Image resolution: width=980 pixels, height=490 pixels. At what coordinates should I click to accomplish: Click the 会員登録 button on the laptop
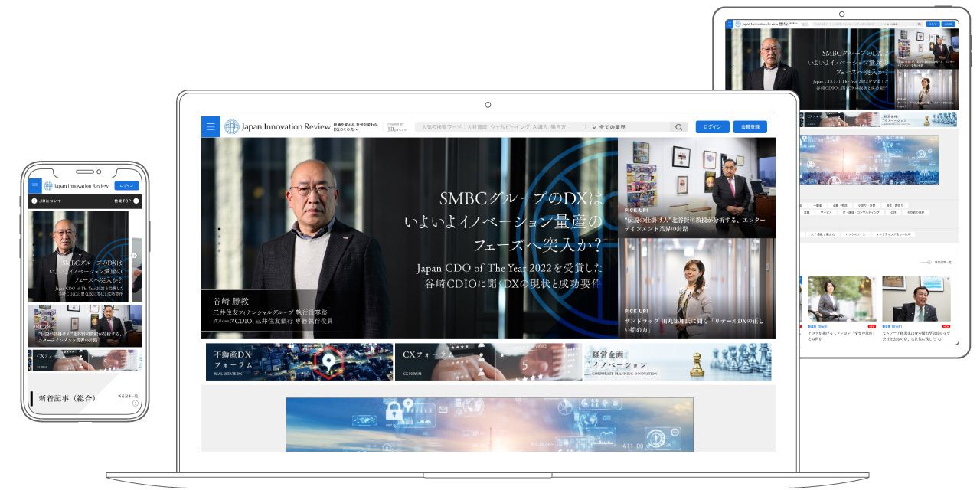(x=750, y=127)
